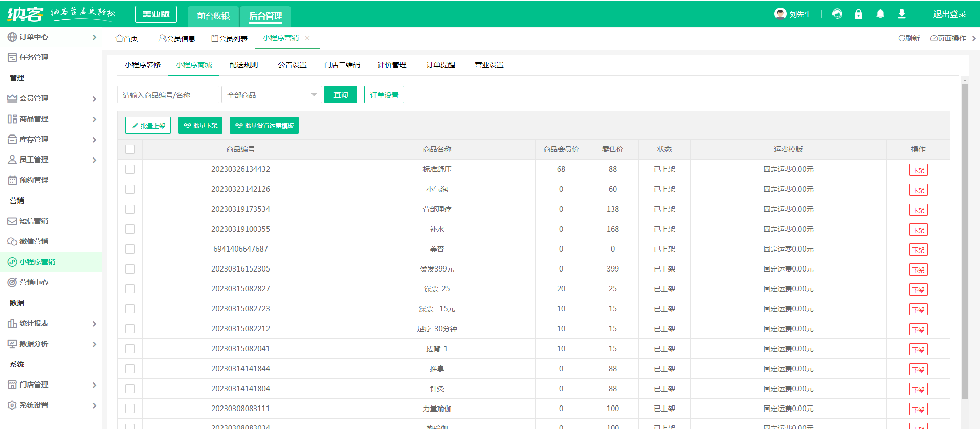The width and height of the screenshot is (980, 429).
Task: Click the 会员管理 crown icon
Action: click(12, 98)
